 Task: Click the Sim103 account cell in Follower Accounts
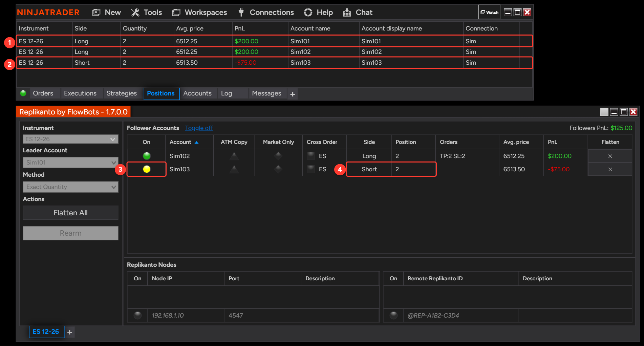click(x=189, y=169)
